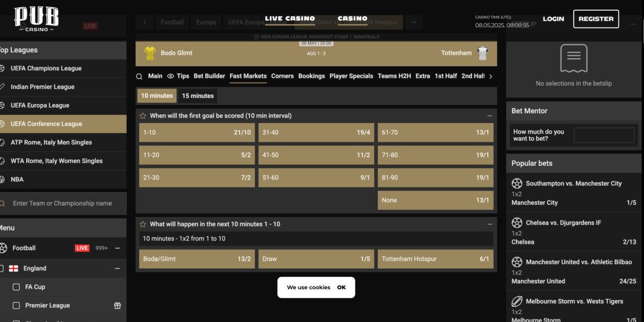Click the Tottenham white shirt icon
This screenshot has height=322, width=644.
(x=482, y=53)
